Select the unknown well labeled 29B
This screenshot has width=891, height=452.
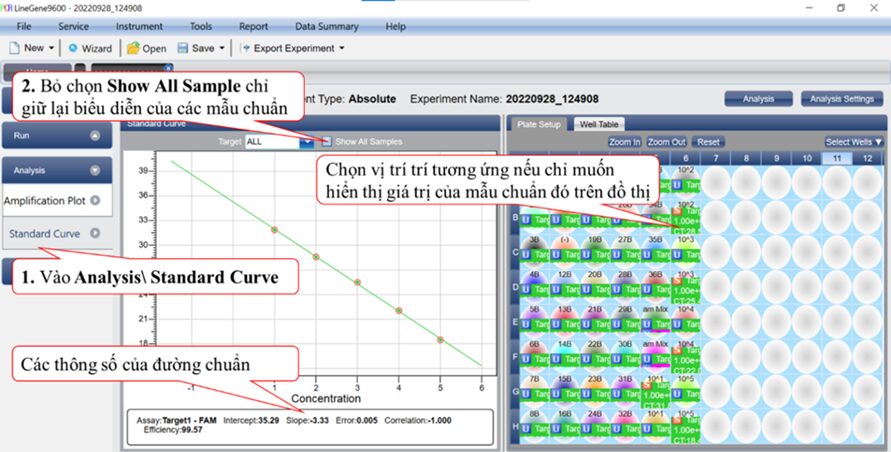625,321
